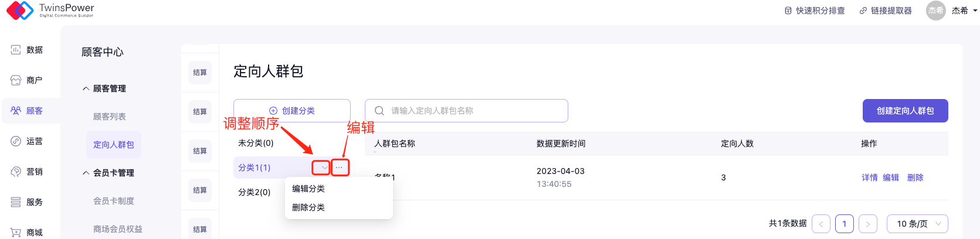This screenshot has height=239, width=980.
Task: Open the 10 条/页 page size dropdown
Action: coord(917,224)
